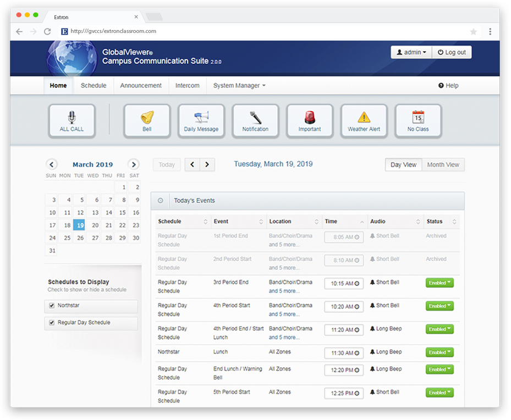Screen dimensions: 511x420
Task: Edit the 12:25 PM time field
Action: pyautogui.click(x=344, y=393)
